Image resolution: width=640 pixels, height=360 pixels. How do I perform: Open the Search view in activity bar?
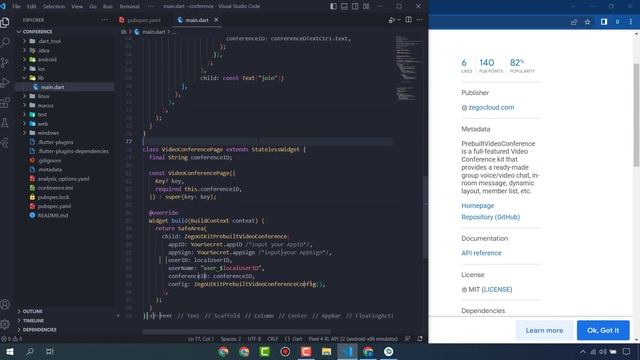click(5, 42)
